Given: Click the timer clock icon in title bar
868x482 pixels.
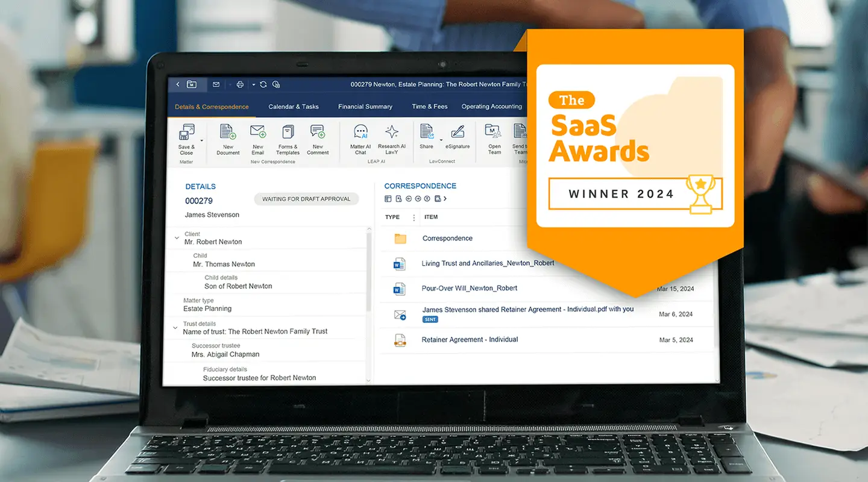Looking at the screenshot, I should coord(276,84).
